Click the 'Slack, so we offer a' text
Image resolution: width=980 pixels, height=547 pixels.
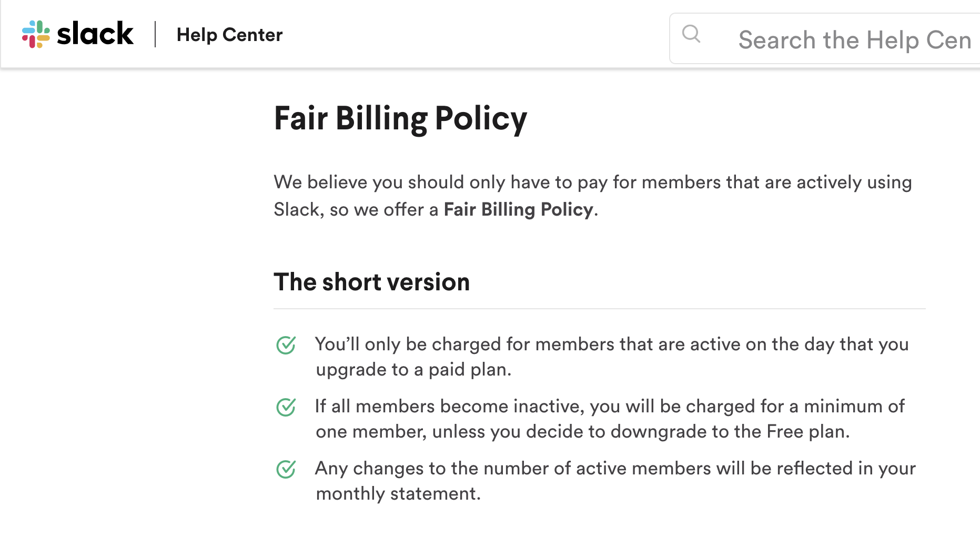click(356, 209)
